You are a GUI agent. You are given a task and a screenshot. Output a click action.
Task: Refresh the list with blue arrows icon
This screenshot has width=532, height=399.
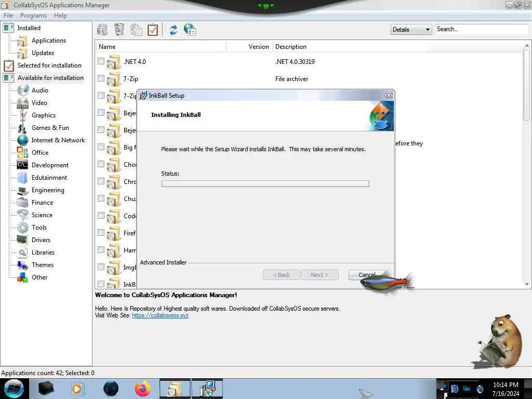coord(174,30)
